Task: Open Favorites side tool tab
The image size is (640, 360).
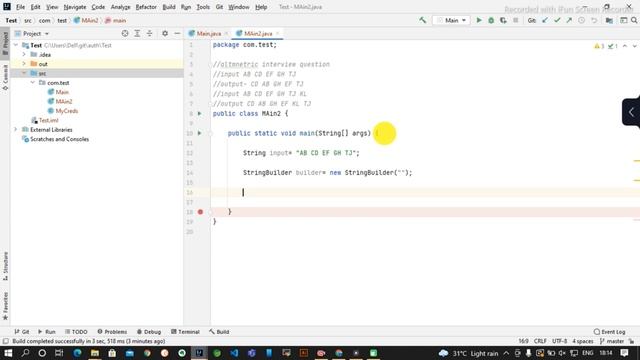Action: 5,306
